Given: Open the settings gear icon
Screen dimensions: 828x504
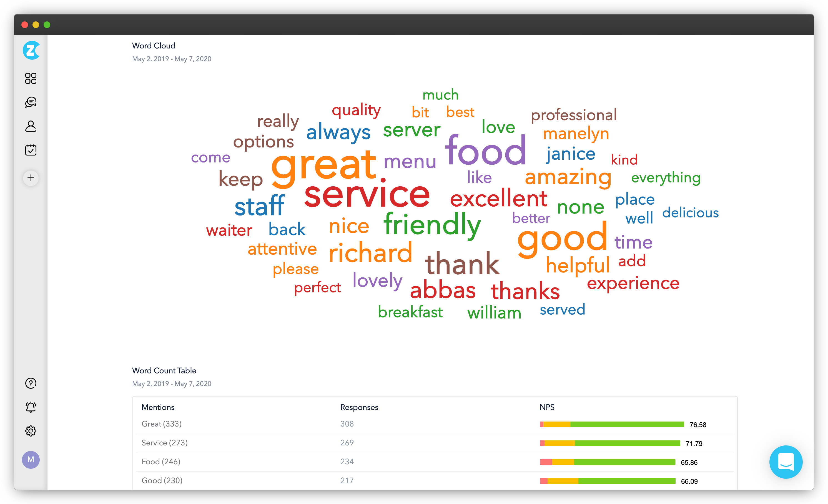Looking at the screenshot, I should [30, 431].
